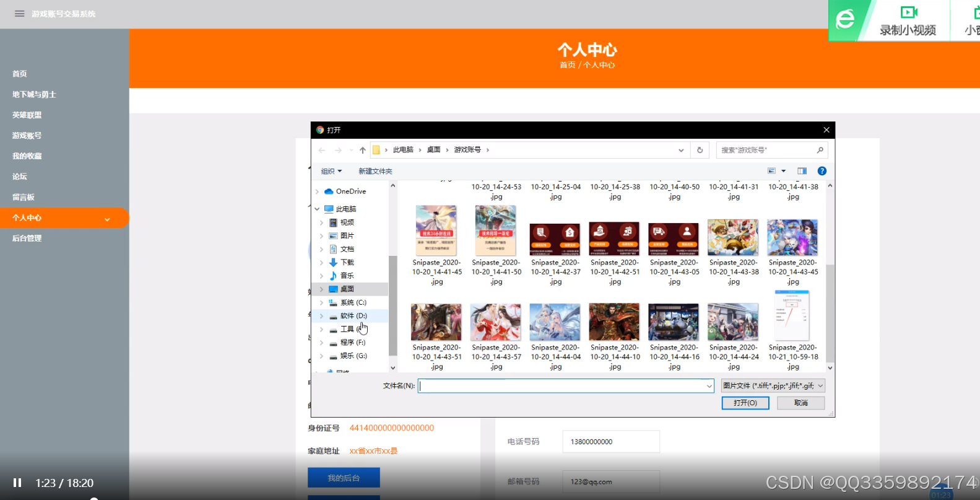The image size is (980, 500).
Task: Click 此电脑 in the address path
Action: click(403, 150)
